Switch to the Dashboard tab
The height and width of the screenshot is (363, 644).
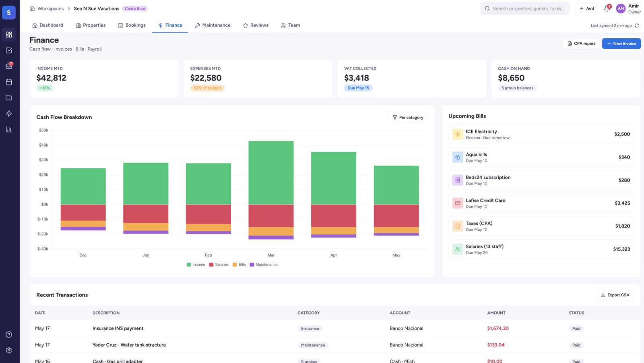(x=47, y=25)
